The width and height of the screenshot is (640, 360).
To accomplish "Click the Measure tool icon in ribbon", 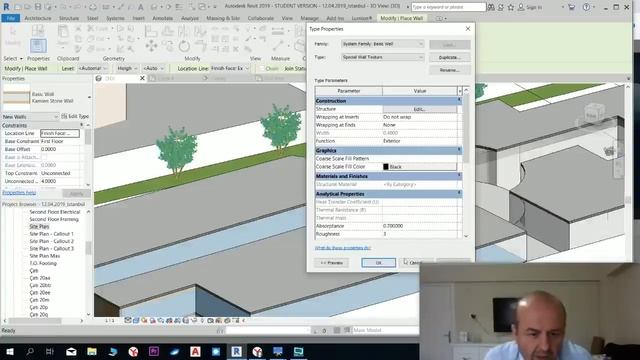I will pos(278,45).
